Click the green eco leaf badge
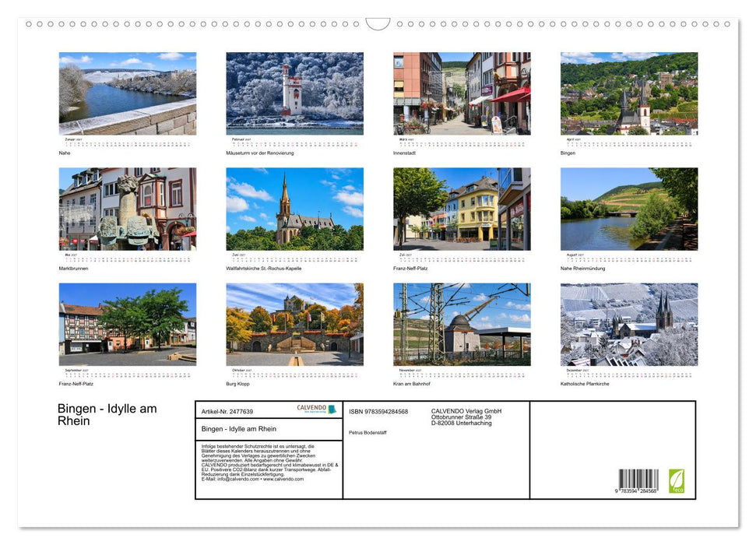The width and height of the screenshot is (756, 545). [x=677, y=481]
